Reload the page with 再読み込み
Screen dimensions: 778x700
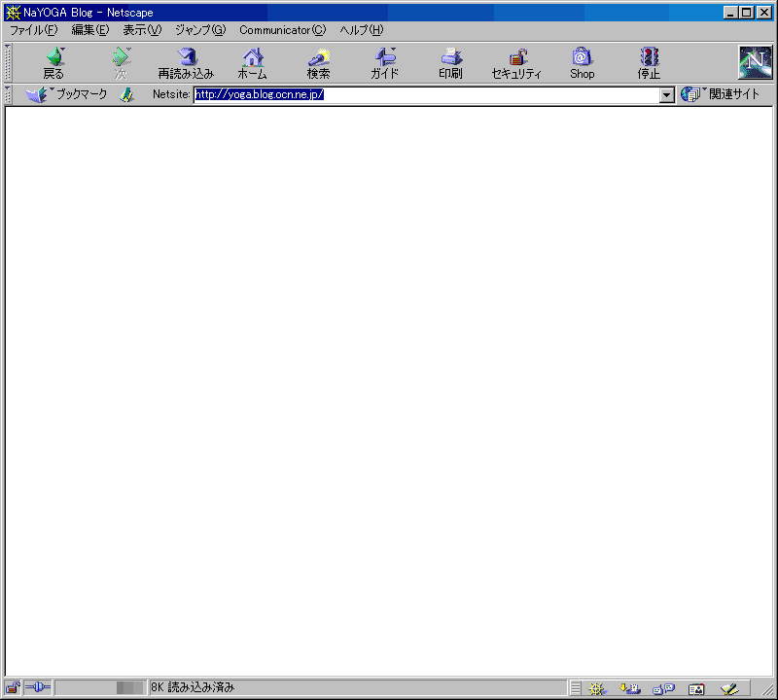coord(186,63)
